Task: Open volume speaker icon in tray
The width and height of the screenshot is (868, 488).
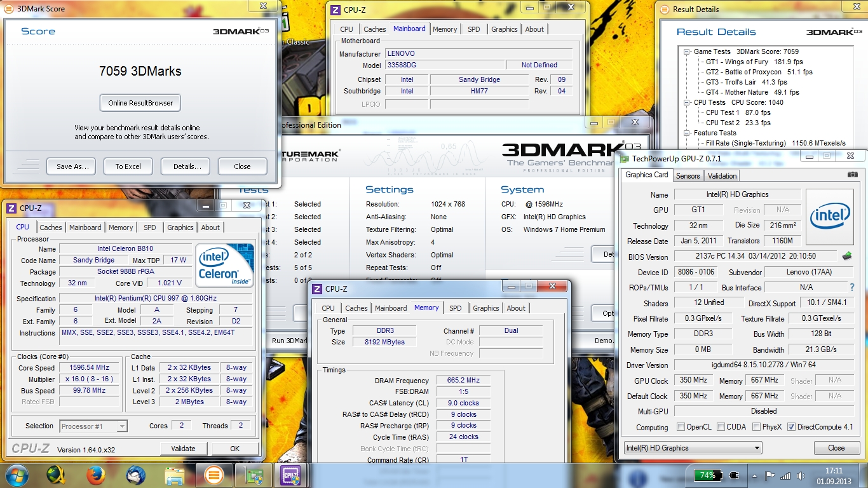Action: pyautogui.click(x=800, y=475)
